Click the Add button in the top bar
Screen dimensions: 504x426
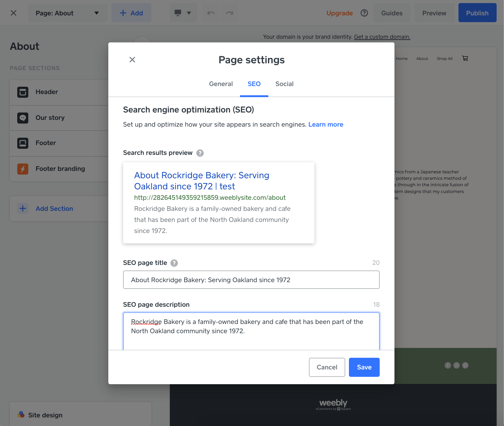[131, 13]
